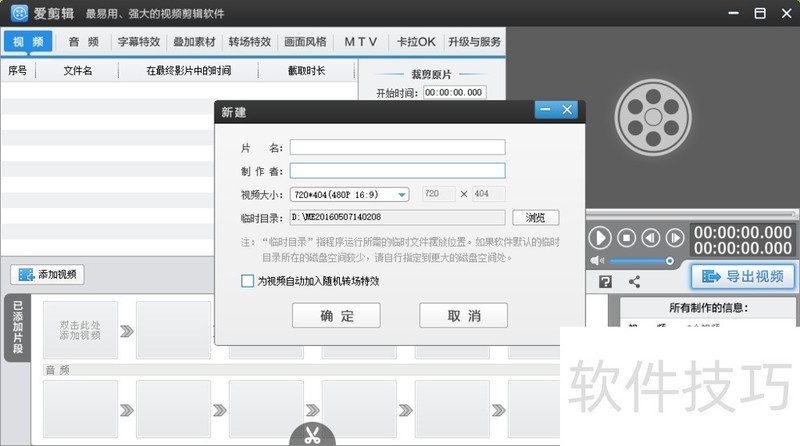Click the width field showing 720
Screen dimensions: 800x446
[x=438, y=194]
